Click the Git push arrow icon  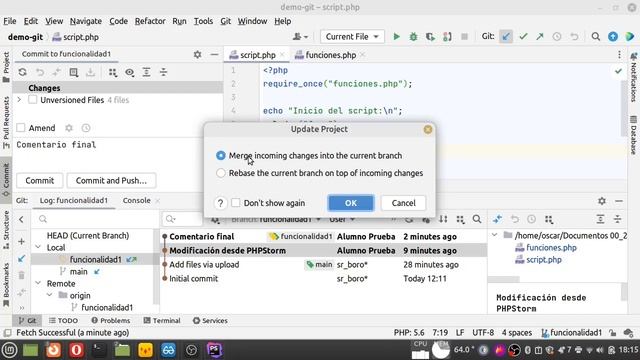tap(540, 37)
